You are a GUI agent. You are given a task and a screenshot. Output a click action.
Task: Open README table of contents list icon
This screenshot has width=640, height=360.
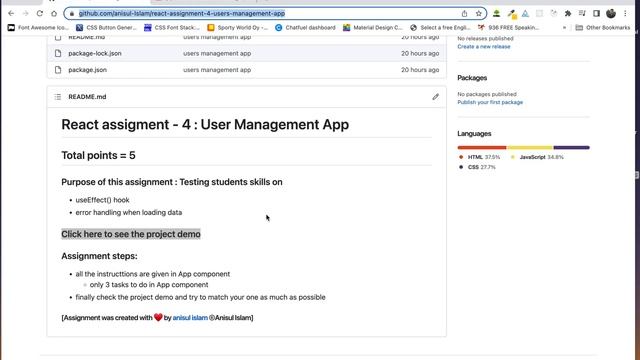58,97
